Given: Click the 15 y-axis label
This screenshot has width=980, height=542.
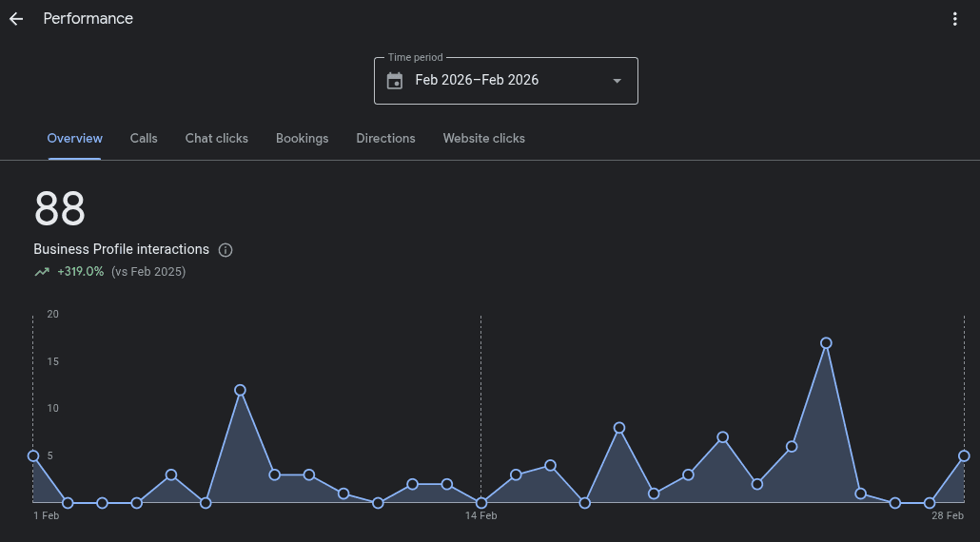Looking at the screenshot, I should [53, 361].
